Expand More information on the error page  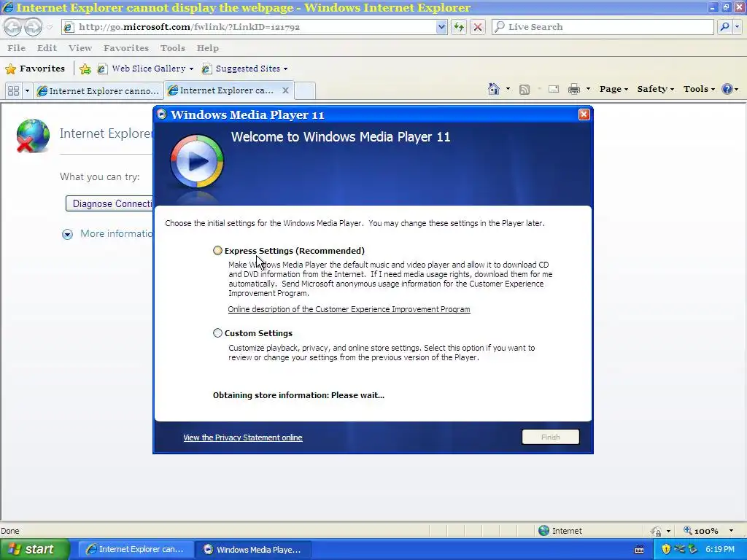tap(68, 234)
